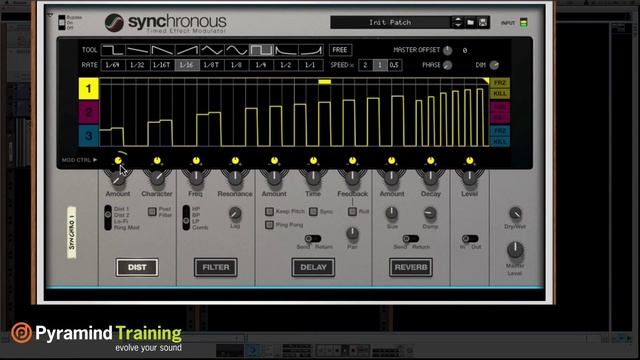640x360 pixels.
Task: Set speed multiplier to 0.5
Action: [394, 65]
